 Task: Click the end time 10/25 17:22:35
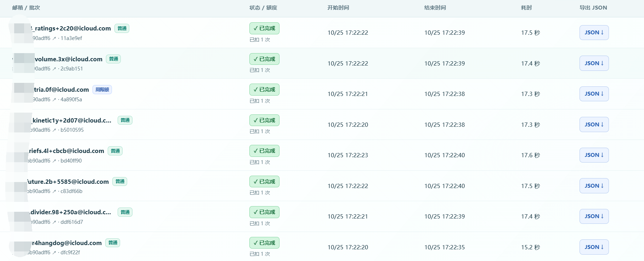click(445, 247)
